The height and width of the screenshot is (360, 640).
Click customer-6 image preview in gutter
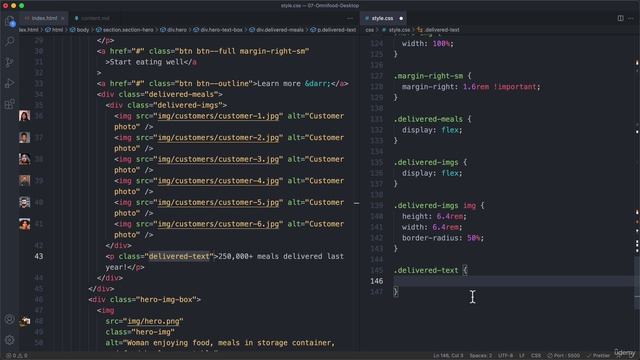point(24,224)
